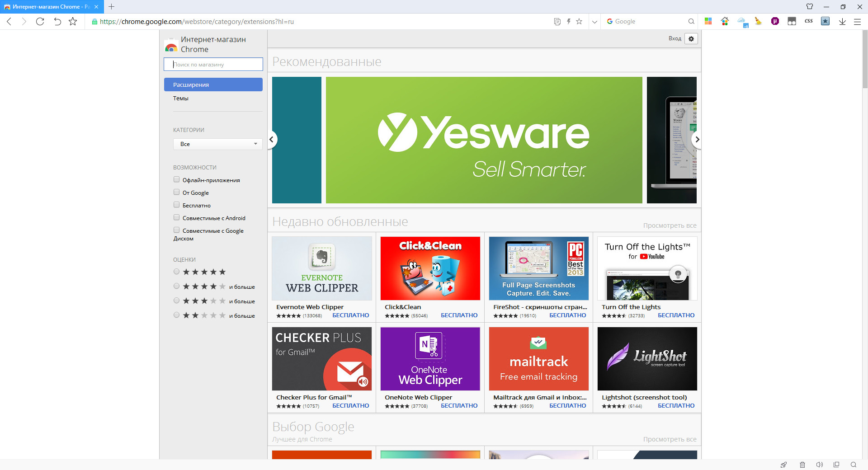Click БЕСПЛАТНО under Evernote Web Clipper
This screenshot has height=470, width=868.
pyautogui.click(x=350, y=315)
